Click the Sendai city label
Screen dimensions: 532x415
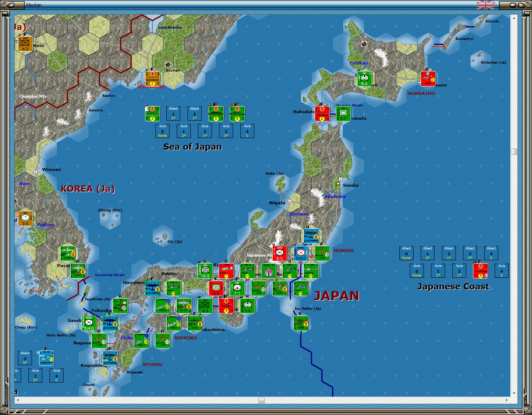pos(350,185)
